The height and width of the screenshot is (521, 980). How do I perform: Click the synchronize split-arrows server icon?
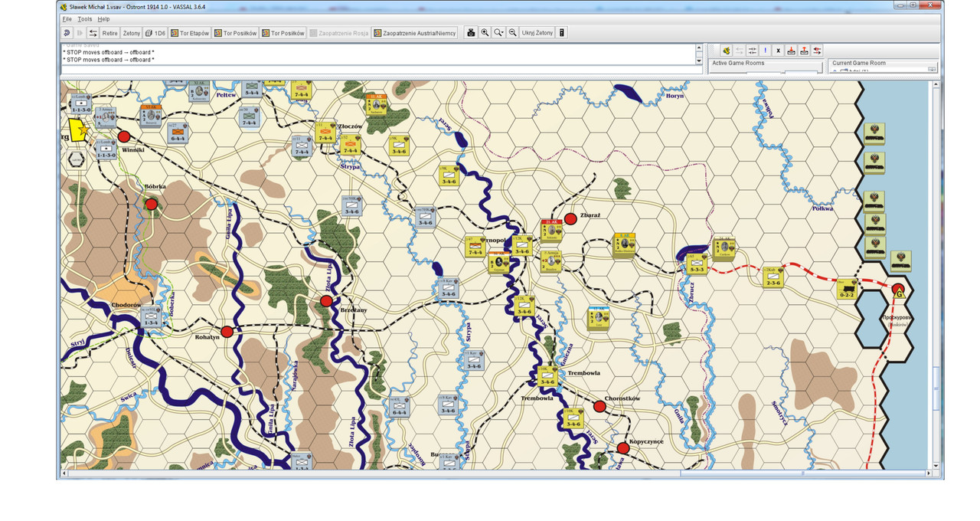click(753, 51)
